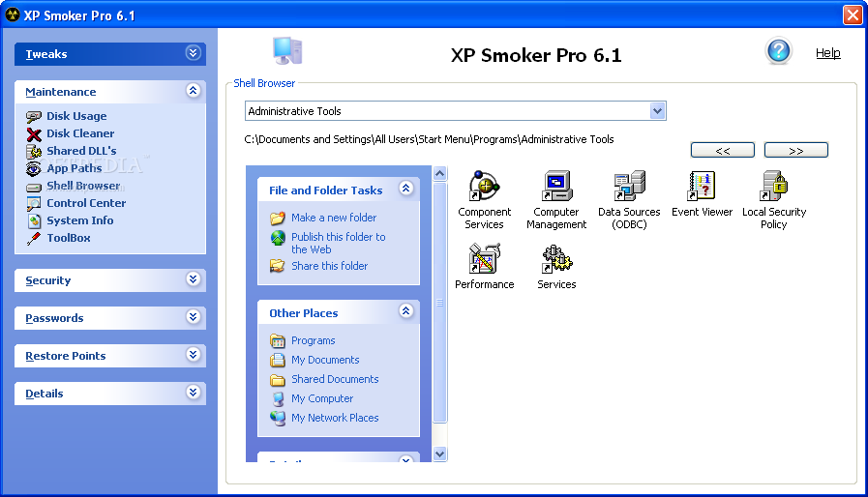Go to Shared Documents link
Screen dimensions: 868x497
coord(335,379)
